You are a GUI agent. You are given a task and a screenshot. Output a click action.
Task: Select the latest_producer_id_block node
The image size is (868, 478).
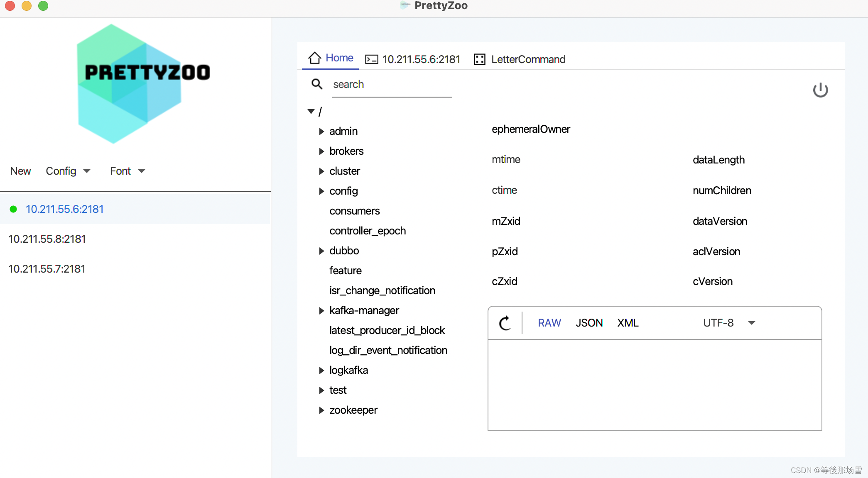[387, 331]
